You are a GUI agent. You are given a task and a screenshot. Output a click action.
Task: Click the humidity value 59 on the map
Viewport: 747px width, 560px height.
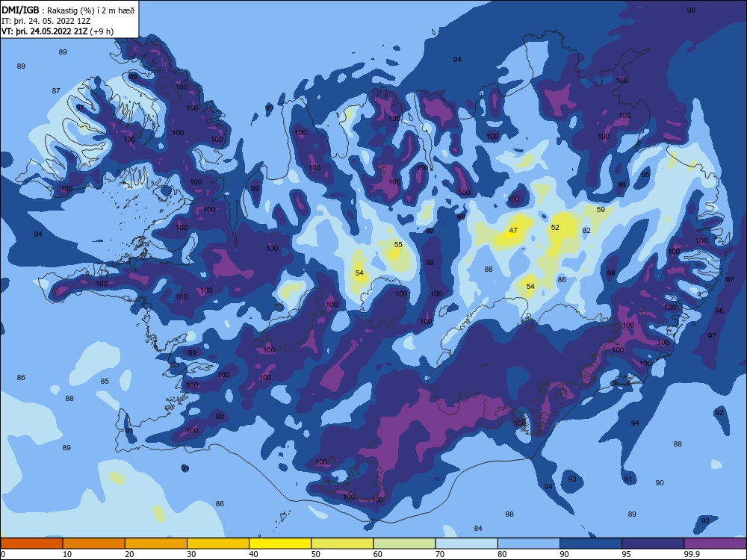[601, 210]
